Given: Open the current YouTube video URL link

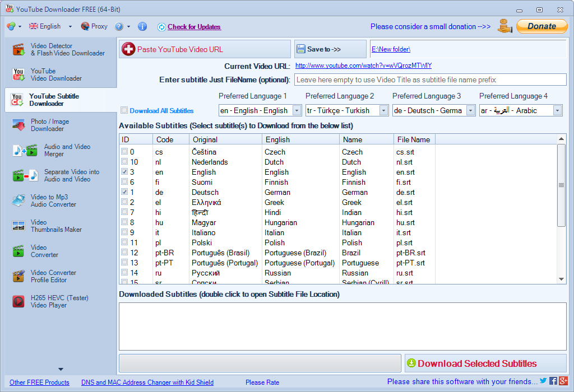Looking at the screenshot, I should [363, 66].
